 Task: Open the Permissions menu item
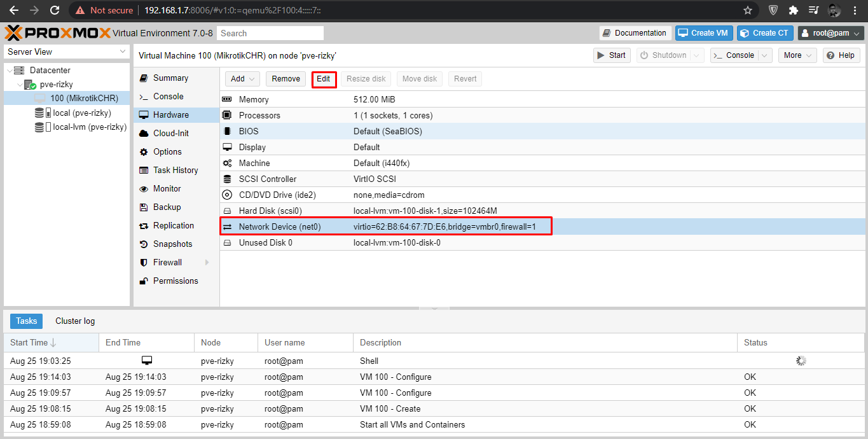pos(176,281)
